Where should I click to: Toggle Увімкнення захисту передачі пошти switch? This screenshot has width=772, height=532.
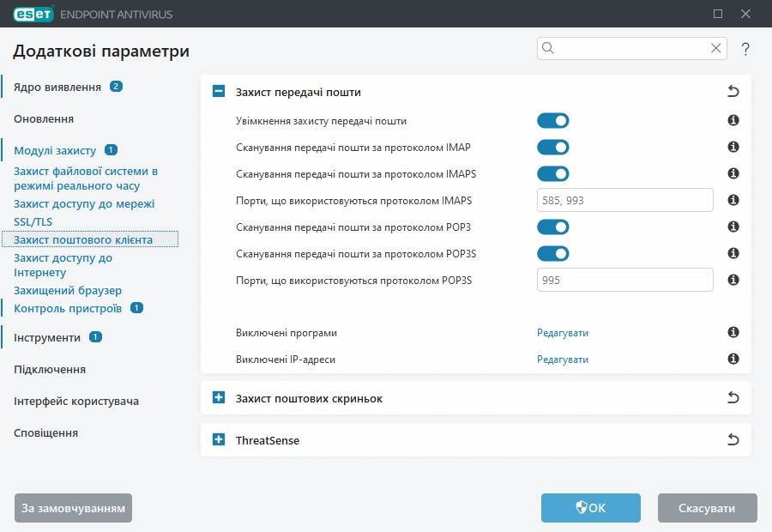(x=553, y=121)
